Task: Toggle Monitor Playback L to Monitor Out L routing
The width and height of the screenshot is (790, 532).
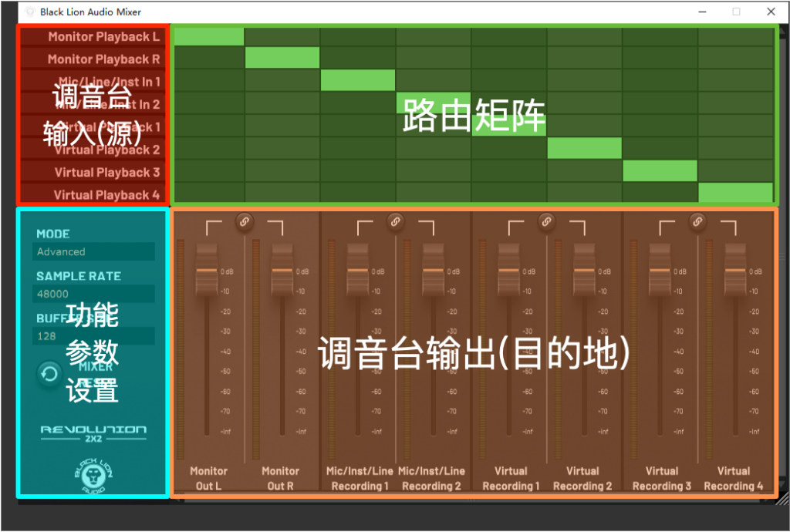Action: (x=208, y=36)
